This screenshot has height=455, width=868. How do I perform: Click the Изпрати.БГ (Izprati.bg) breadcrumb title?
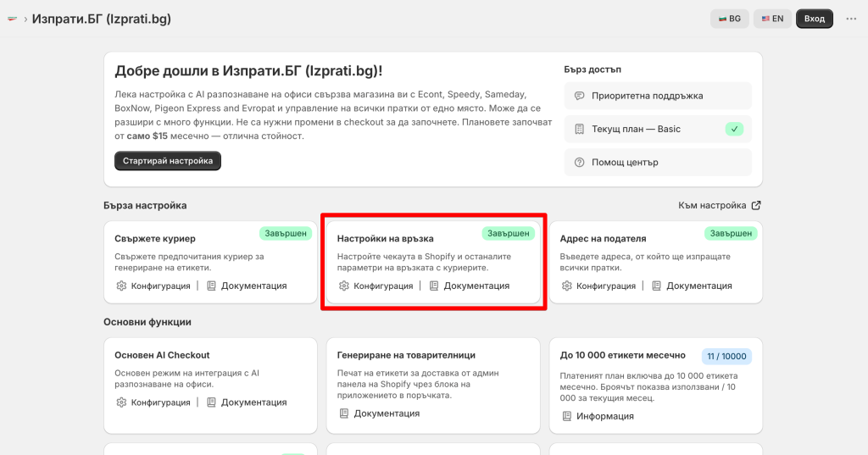click(102, 19)
